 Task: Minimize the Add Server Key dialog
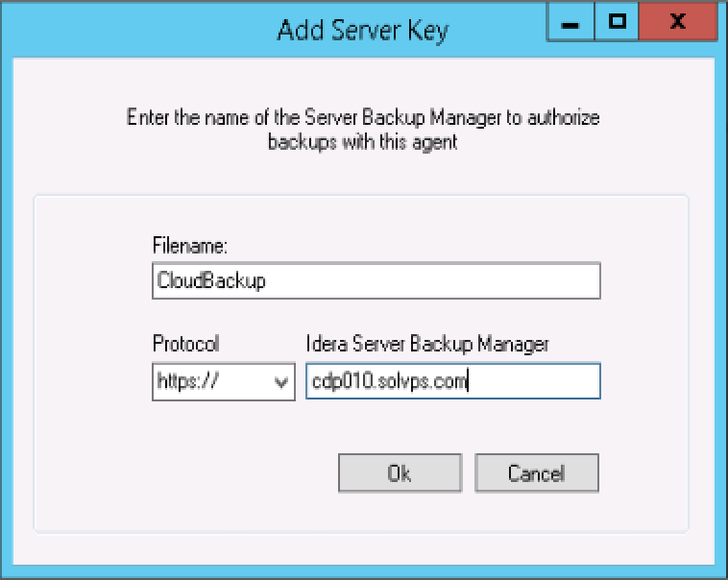570,22
